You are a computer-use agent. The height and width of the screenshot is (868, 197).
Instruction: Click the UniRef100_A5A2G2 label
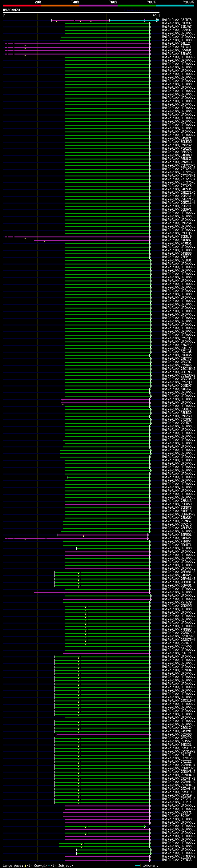tap(177, 145)
